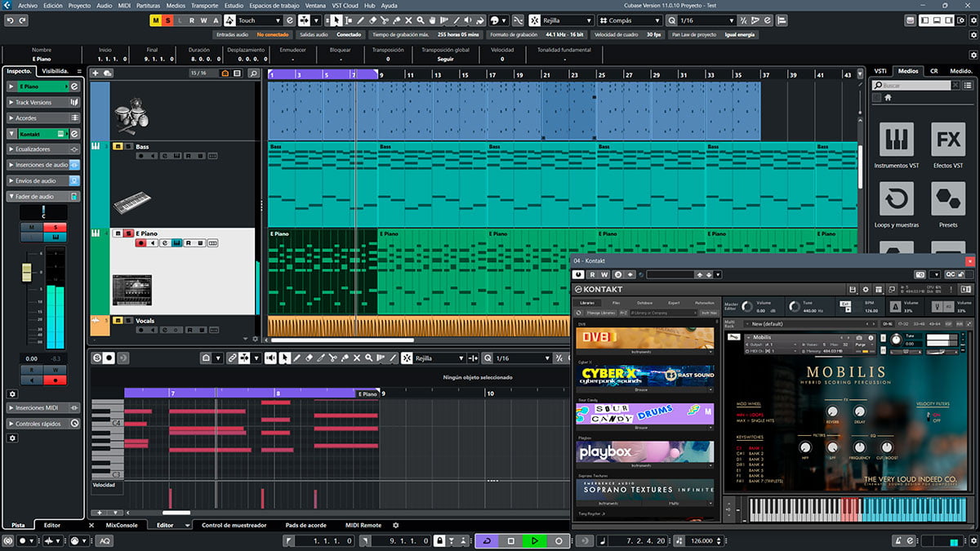Select the Glue tool in top toolbar
The image size is (980, 551).
coord(397,20)
